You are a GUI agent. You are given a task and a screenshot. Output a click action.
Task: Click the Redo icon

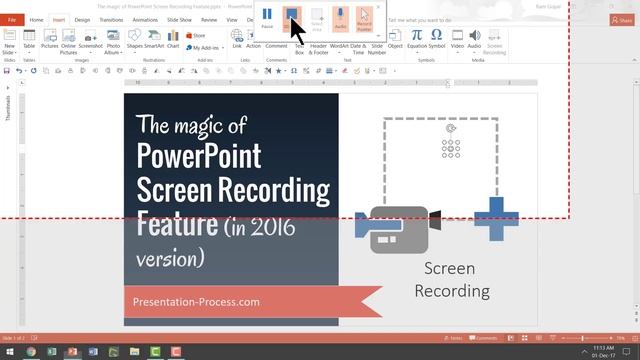(x=33, y=71)
